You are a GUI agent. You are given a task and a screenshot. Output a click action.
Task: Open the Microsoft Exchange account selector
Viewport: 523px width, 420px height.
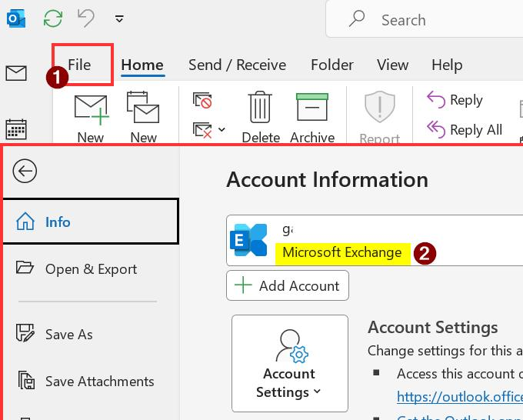[x=375, y=241]
